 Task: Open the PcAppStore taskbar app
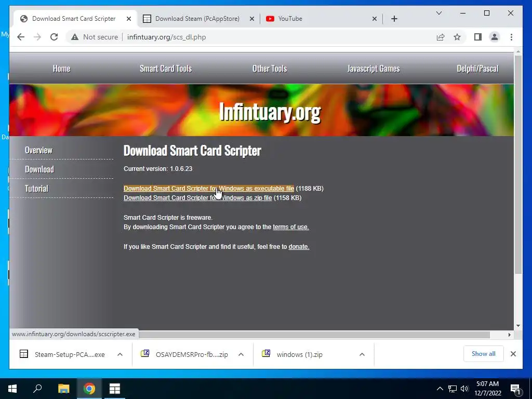tap(115, 389)
